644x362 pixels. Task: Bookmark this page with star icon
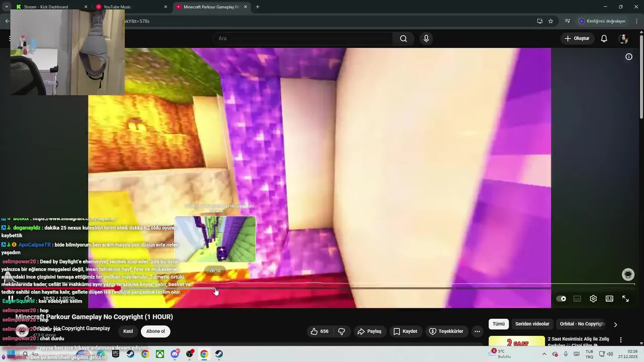(551, 21)
